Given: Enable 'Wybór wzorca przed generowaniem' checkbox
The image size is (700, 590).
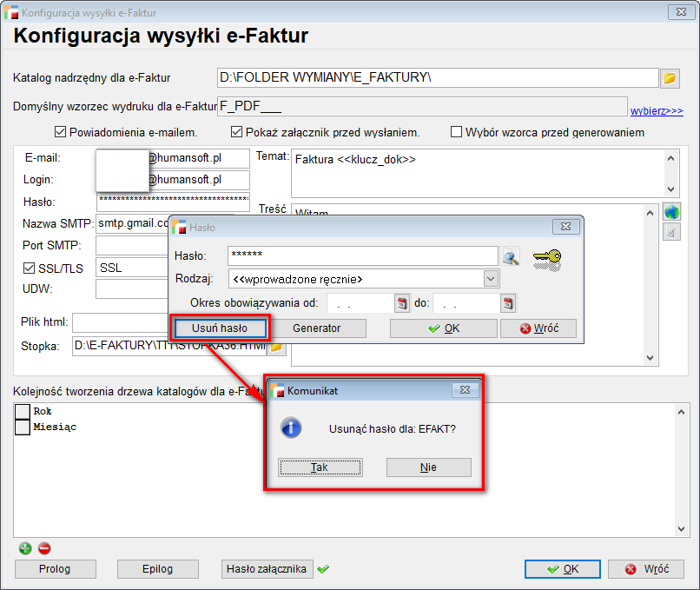Looking at the screenshot, I should pos(456,133).
